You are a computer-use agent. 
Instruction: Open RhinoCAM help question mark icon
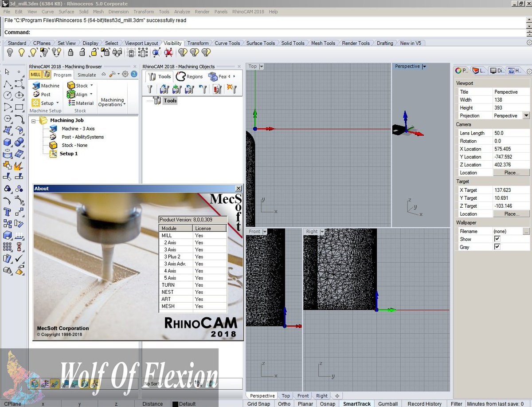point(134,75)
